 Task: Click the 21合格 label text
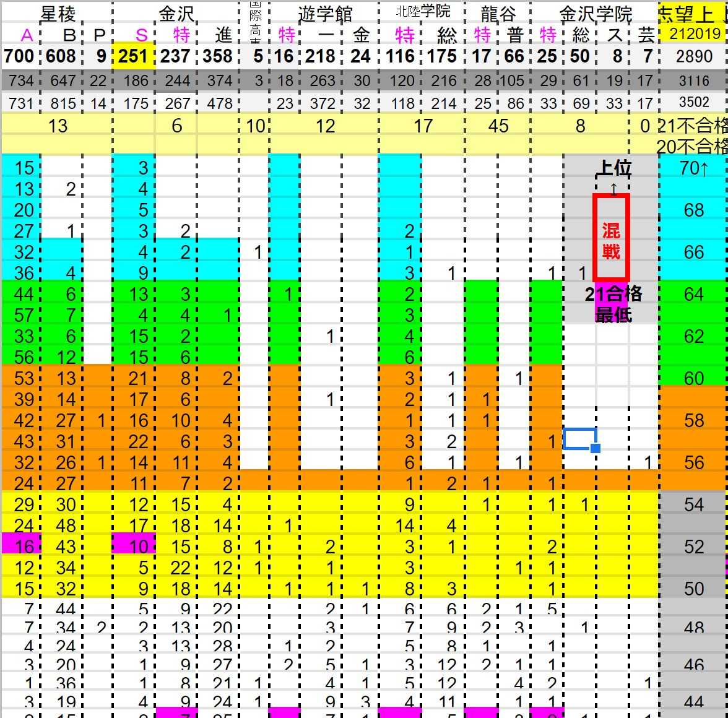pyautogui.click(x=613, y=293)
